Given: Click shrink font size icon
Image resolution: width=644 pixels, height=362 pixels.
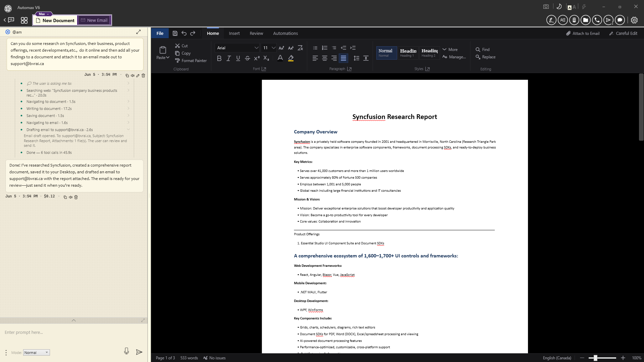Looking at the screenshot, I should [x=291, y=48].
